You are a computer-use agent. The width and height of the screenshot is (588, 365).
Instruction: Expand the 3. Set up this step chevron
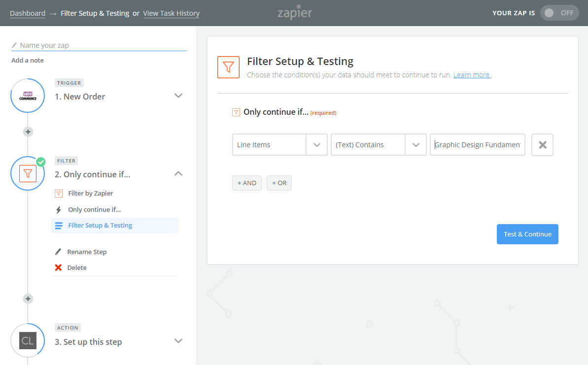[178, 341]
